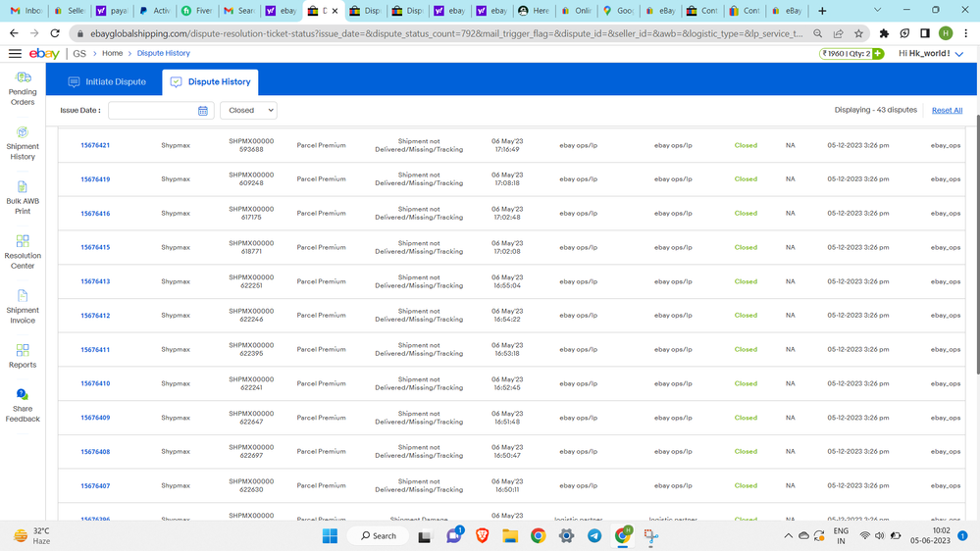Open the taskbar clock and date
This screenshot has height=551, width=980.
tap(930, 536)
